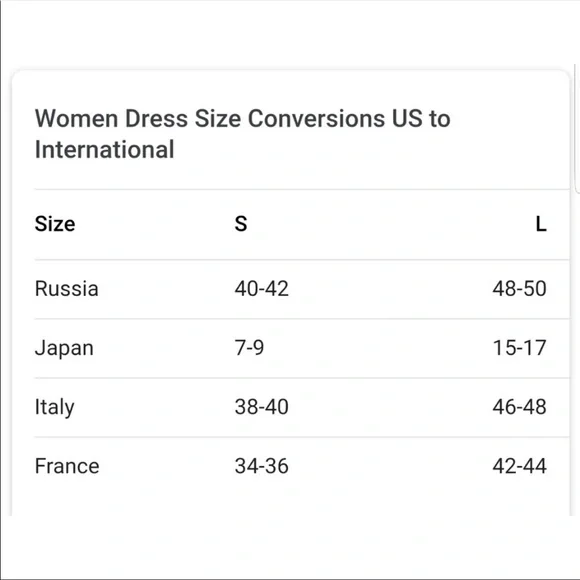Screen dimensions: 580x580
Task: Select the Italy row label
Action: click(x=54, y=408)
